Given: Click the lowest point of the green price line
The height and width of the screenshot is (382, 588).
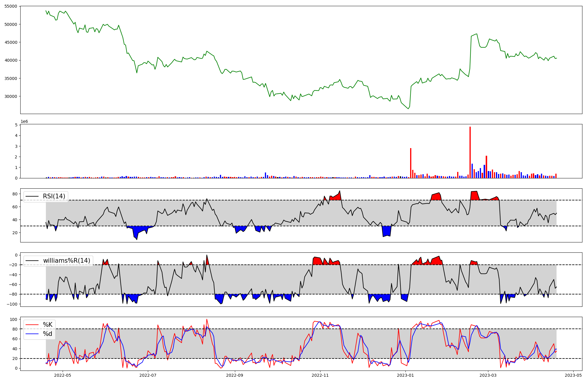Looking at the screenshot, I should [408, 109].
